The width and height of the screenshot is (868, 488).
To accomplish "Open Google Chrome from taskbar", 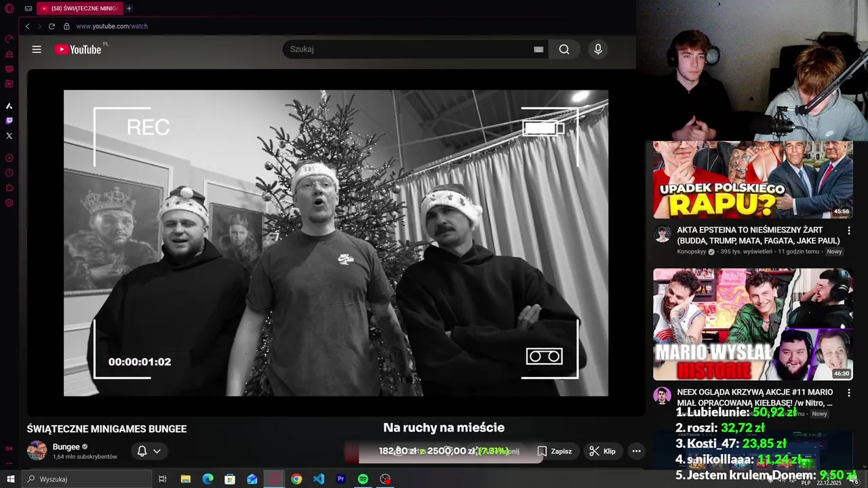I will (x=296, y=479).
